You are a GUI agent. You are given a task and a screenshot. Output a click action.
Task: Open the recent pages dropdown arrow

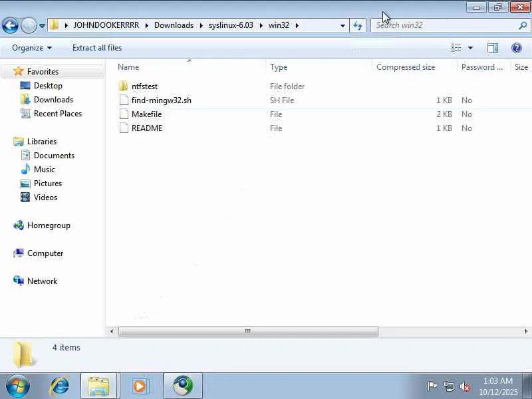pyautogui.click(x=42, y=25)
